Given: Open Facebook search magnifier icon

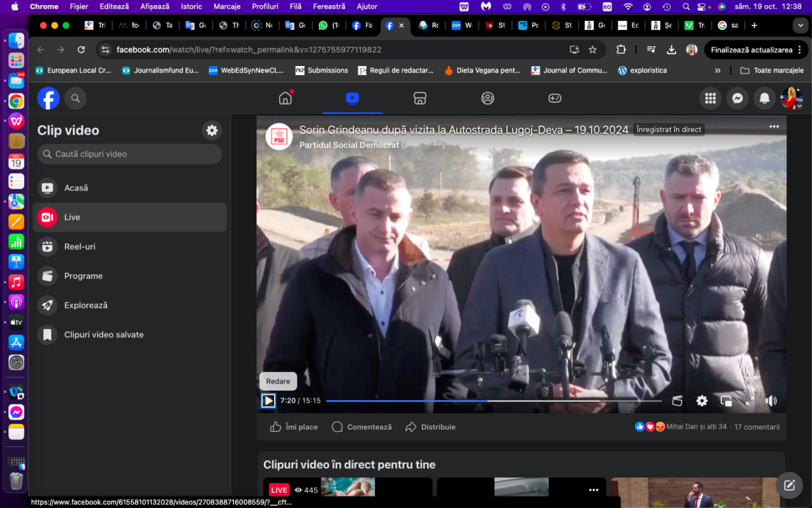Looking at the screenshot, I should (x=75, y=98).
